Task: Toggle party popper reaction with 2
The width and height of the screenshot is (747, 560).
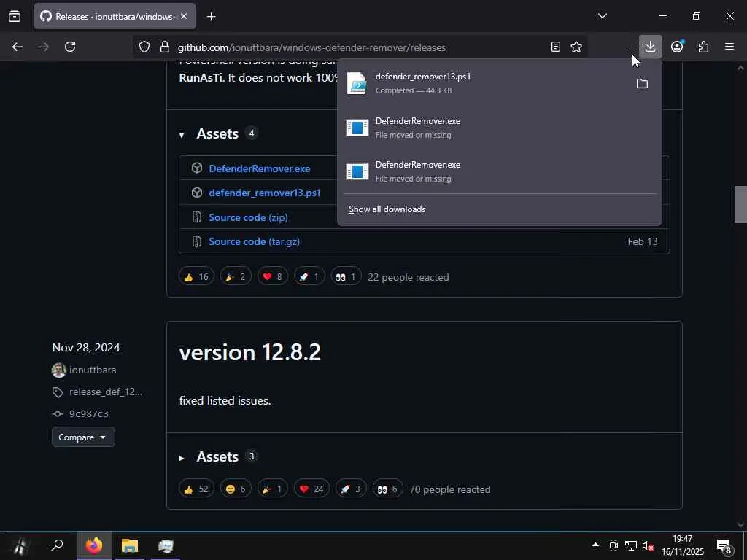Action: (236, 276)
